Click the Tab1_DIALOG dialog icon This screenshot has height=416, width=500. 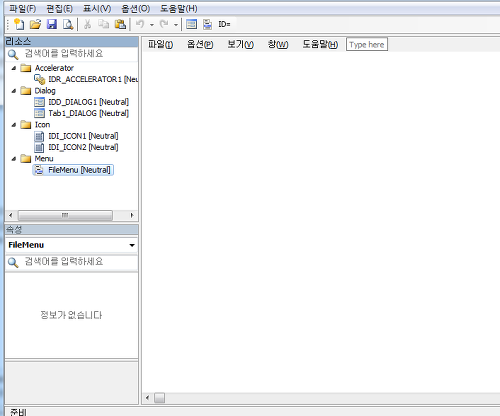39,113
